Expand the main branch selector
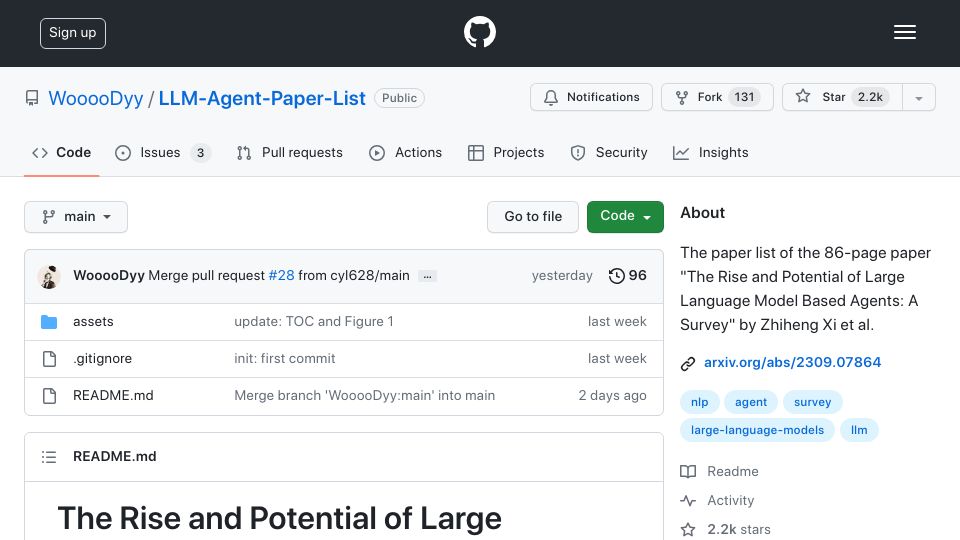 point(76,217)
